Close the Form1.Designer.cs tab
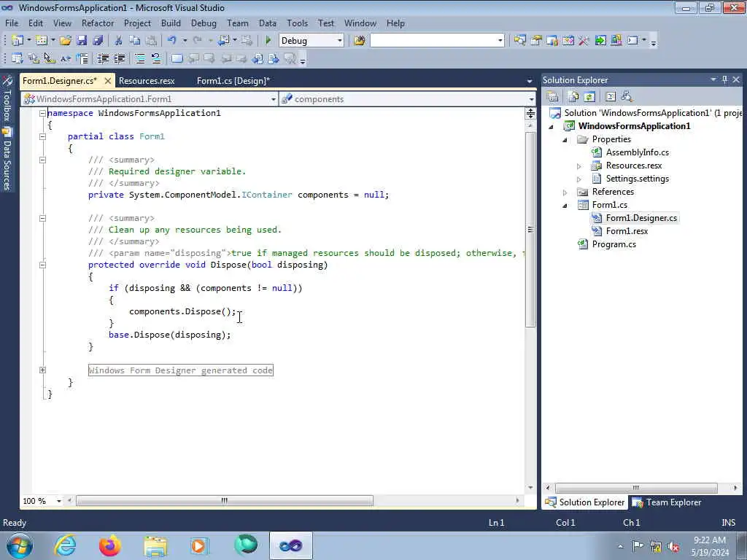Image resolution: width=747 pixels, height=560 pixels. tap(108, 80)
